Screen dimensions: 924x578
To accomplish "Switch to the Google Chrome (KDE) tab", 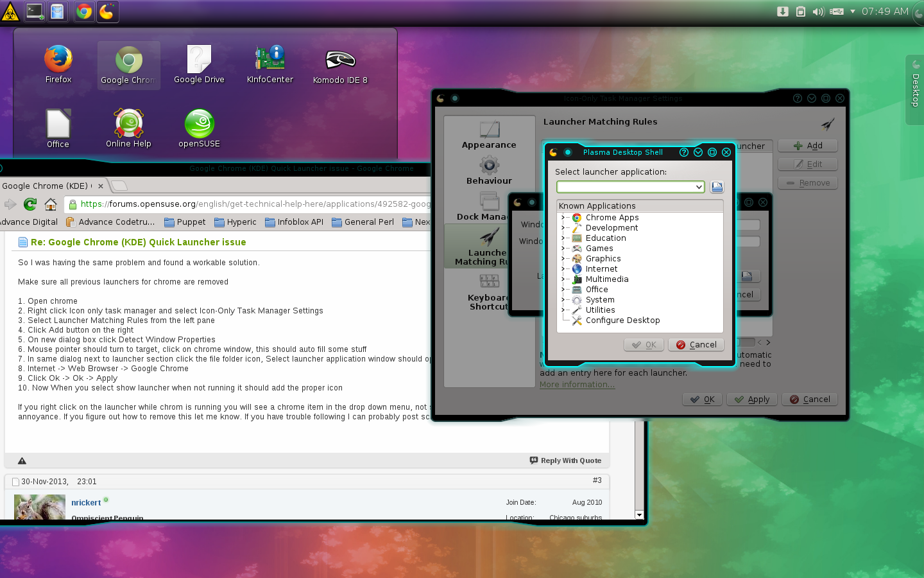I will pos(53,186).
